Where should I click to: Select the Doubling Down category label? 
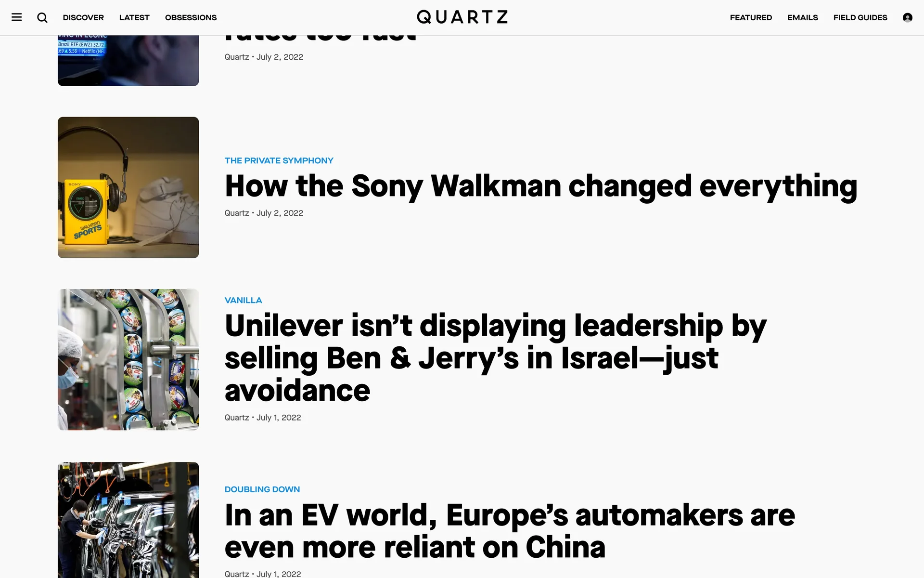[262, 489]
